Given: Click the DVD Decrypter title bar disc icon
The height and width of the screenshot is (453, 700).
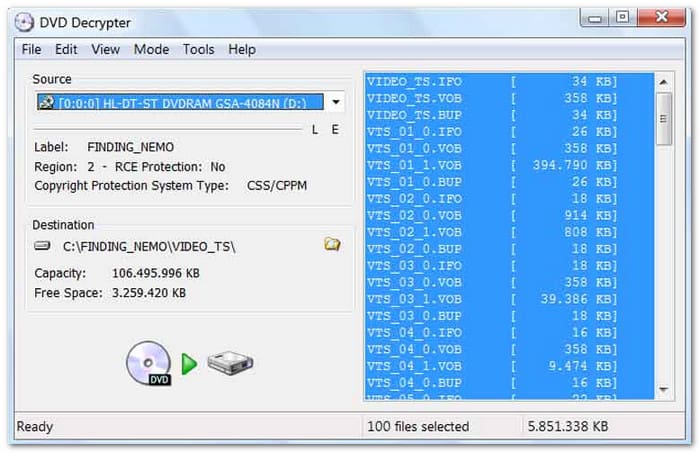Looking at the screenshot, I should (24, 22).
